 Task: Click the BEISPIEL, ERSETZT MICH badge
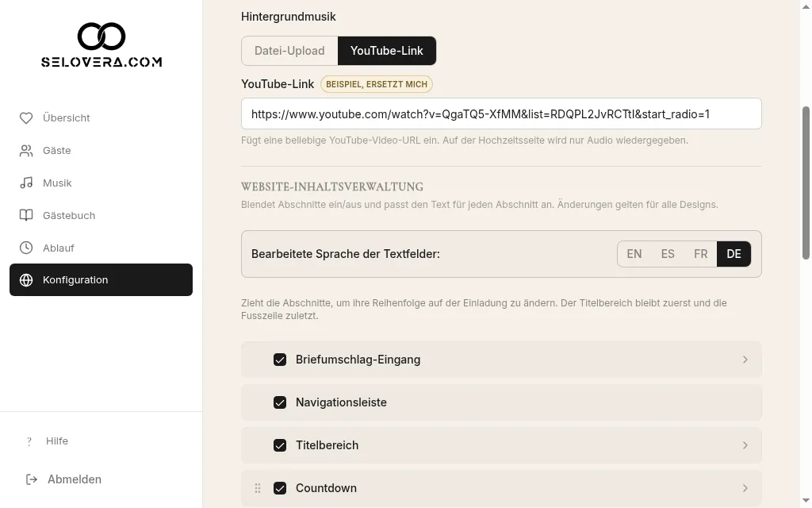click(377, 84)
